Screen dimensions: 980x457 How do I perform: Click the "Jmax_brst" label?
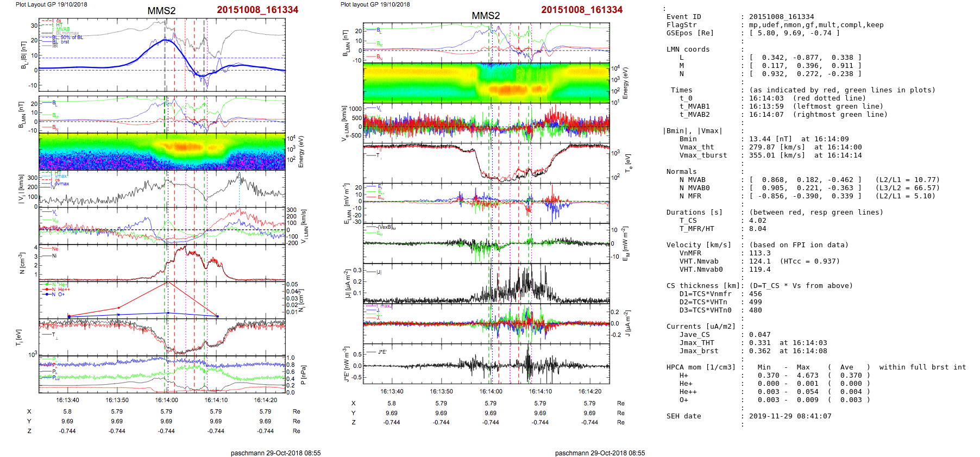pyautogui.click(x=699, y=351)
